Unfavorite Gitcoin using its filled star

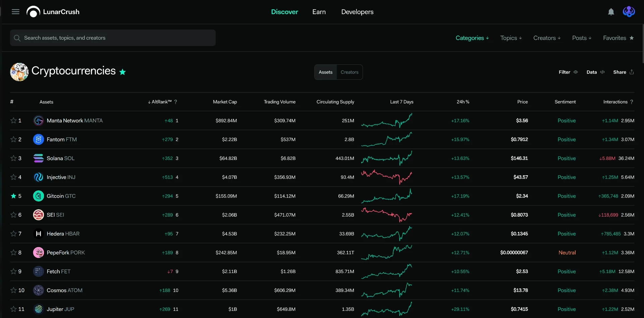click(13, 196)
